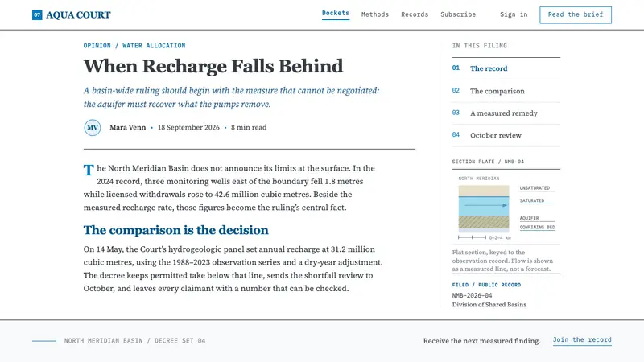
Task: Click the Sign in link
Action: [514, 14]
